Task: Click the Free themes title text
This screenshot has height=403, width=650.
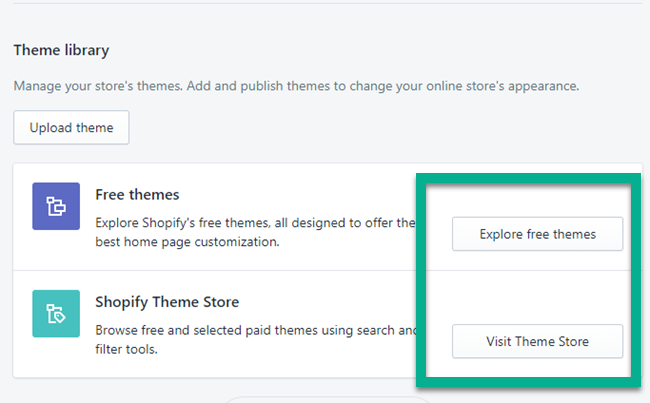Action: coord(137,194)
